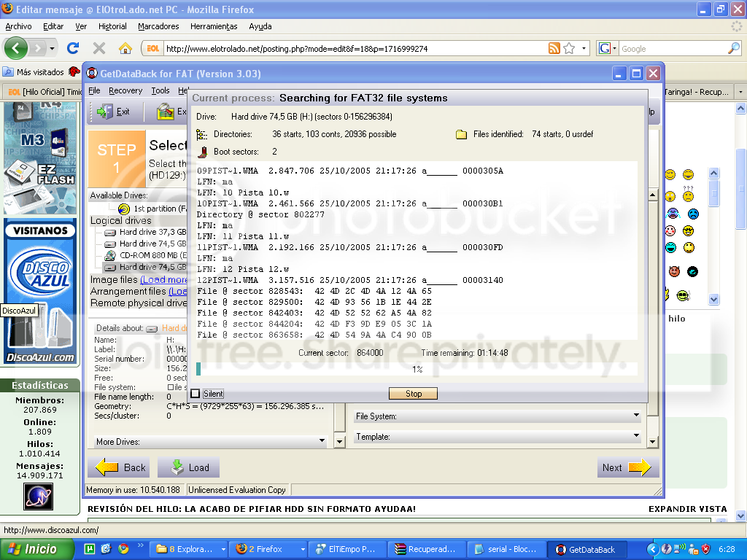This screenshot has width=747, height=560.
Task: Click the Google search magnifier icon
Action: click(x=733, y=49)
